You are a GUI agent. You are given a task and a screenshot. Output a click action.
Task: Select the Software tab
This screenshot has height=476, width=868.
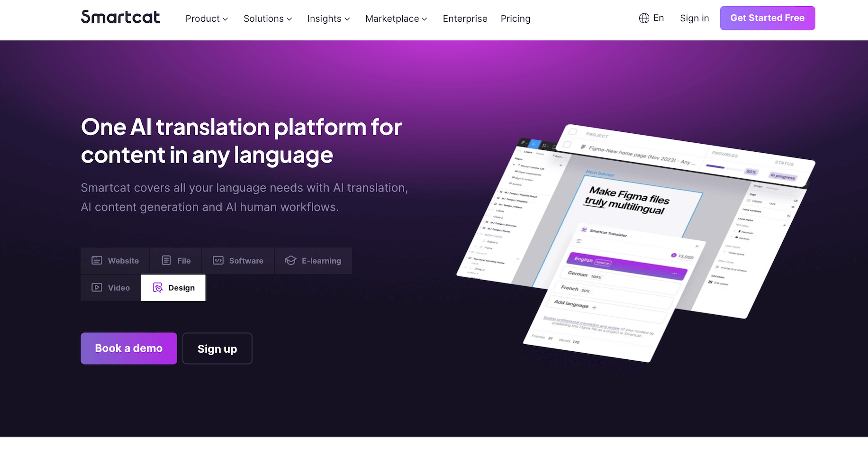[x=238, y=261]
